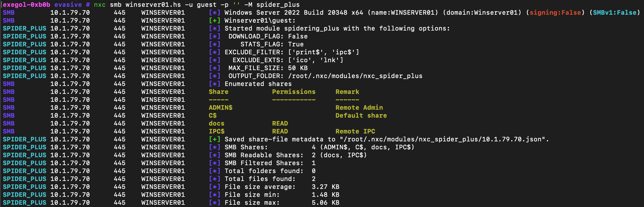The height and width of the screenshot is (207, 644).
Task: Click the STATS_FLAG True value
Action: 296,44
